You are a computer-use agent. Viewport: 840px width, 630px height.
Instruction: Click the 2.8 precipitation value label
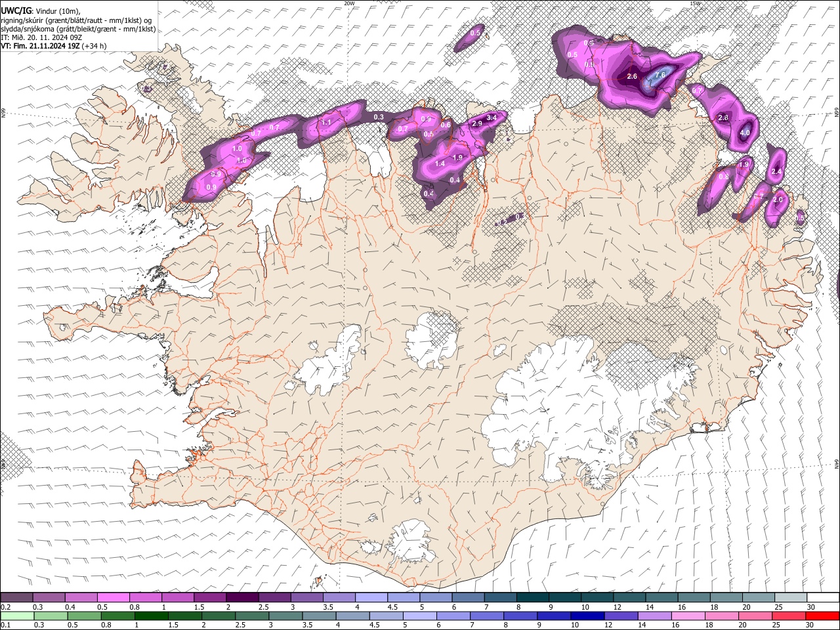[723, 117]
